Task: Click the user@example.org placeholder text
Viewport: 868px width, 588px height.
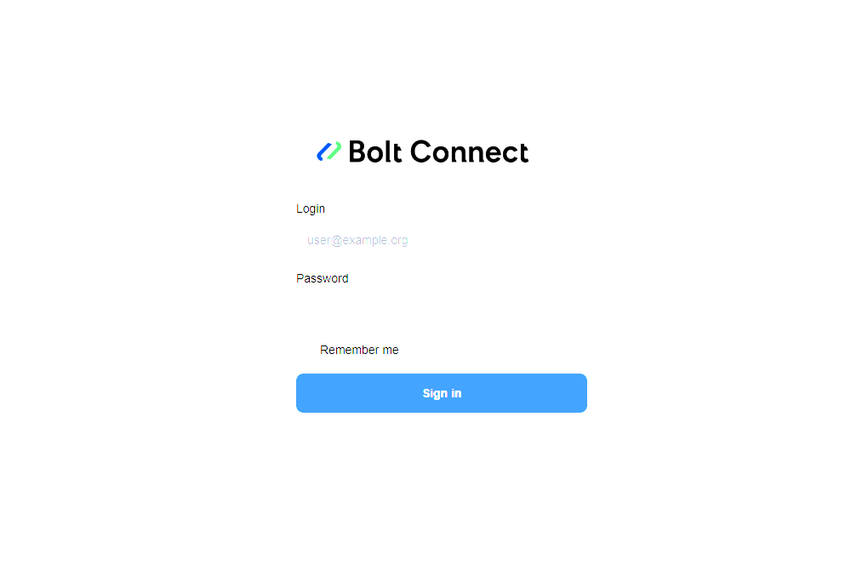Action: point(357,240)
